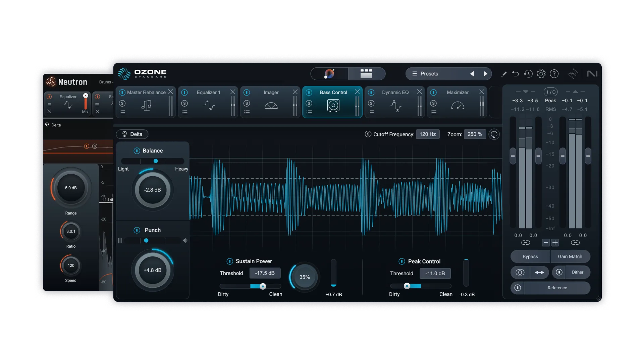Click the Help question mark icon
This screenshot has height=362, width=644.
click(554, 74)
